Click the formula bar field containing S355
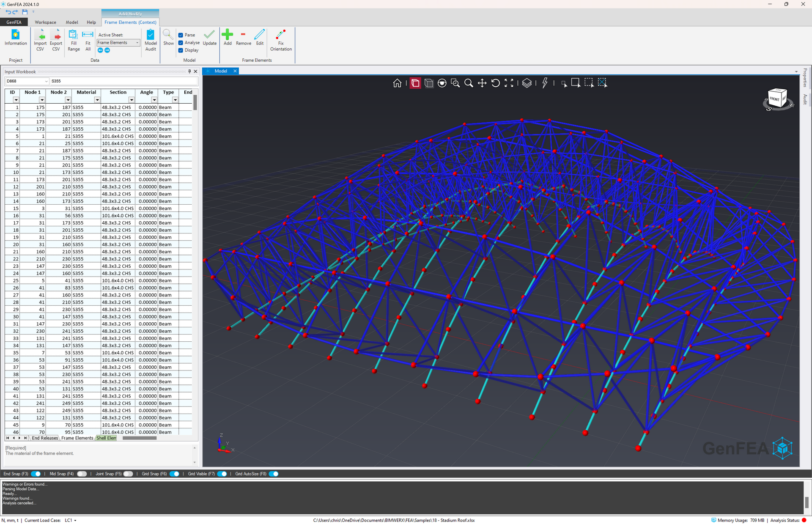The image size is (812, 524). coord(123,81)
